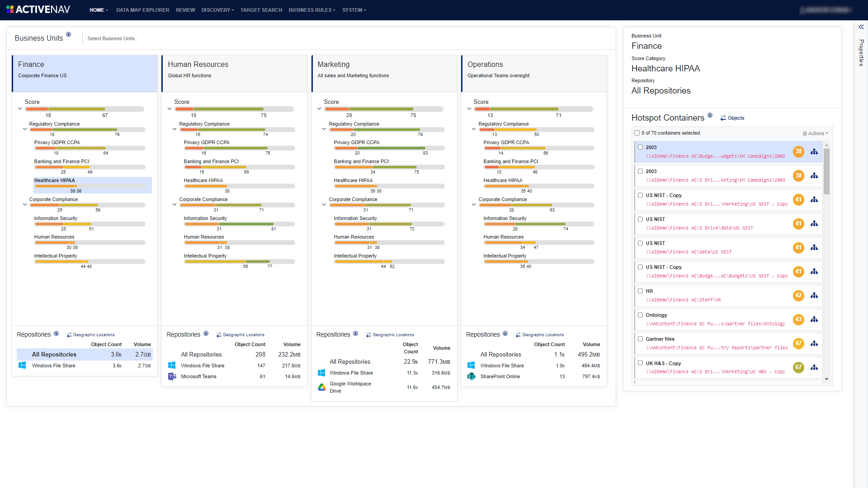
Task: Click the Google Workspace Drive icon in Marketing
Action: pos(321,387)
